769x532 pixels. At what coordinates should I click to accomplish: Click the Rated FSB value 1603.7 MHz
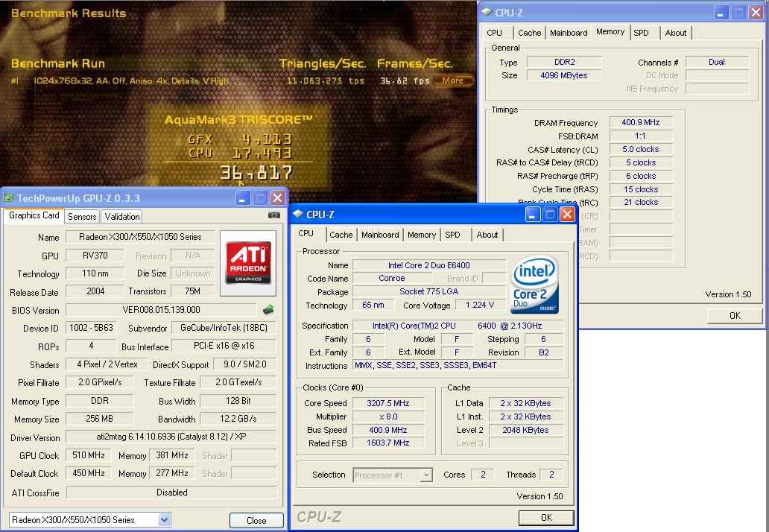pyautogui.click(x=388, y=443)
